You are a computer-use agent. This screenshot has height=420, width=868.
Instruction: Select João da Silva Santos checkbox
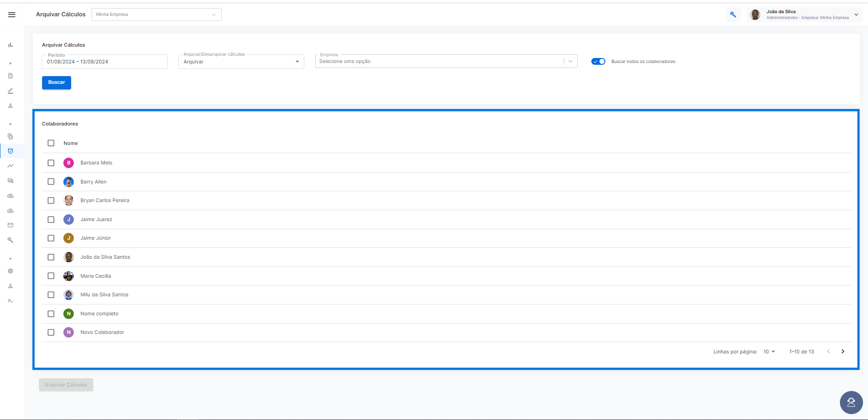click(x=51, y=257)
